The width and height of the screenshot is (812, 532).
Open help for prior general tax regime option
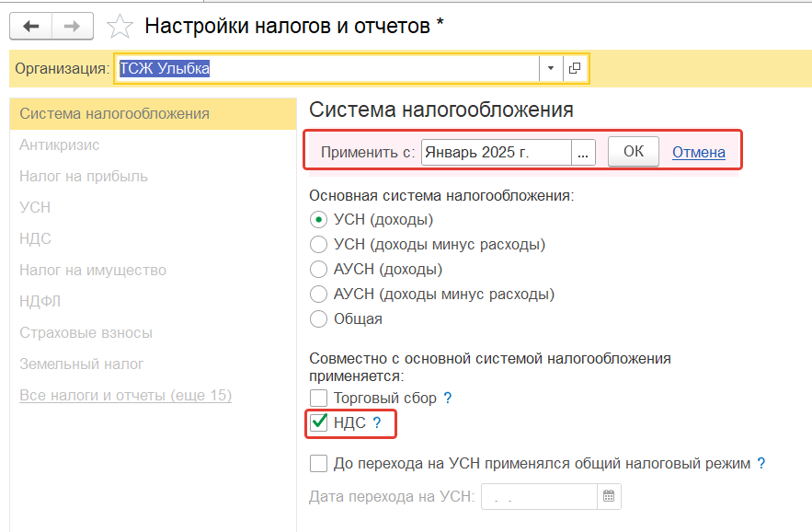(761, 463)
